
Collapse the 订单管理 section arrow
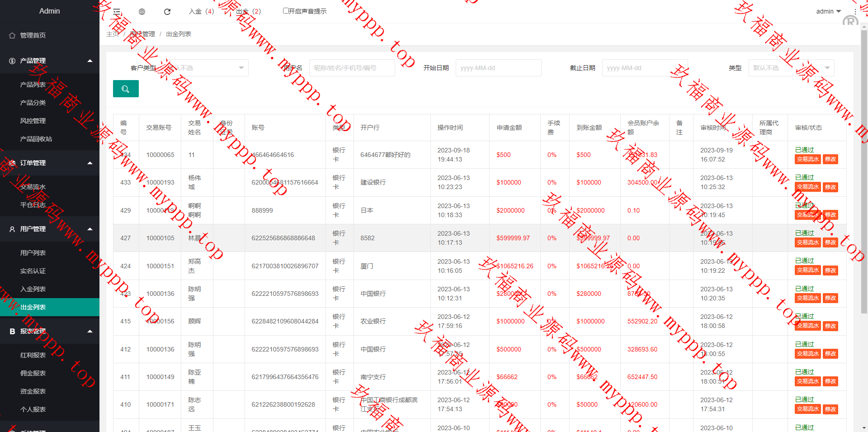point(90,163)
